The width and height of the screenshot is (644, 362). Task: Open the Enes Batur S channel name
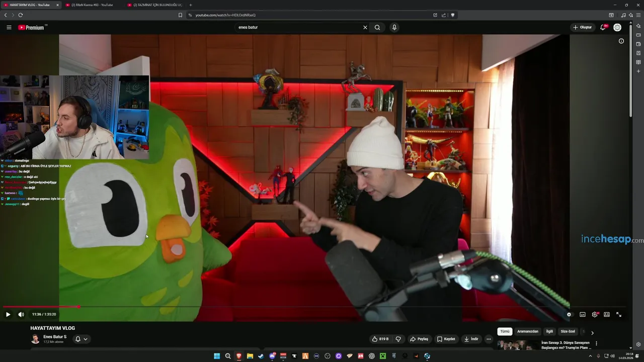click(x=55, y=337)
